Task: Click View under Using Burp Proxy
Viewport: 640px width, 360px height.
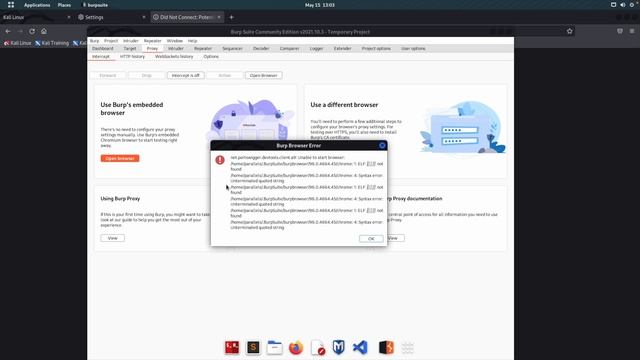Action: click(x=113, y=238)
